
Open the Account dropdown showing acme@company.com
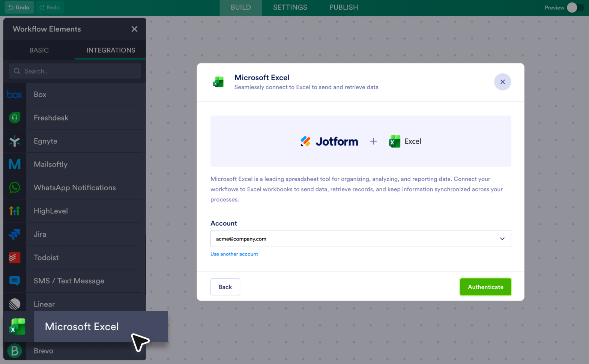pos(361,239)
